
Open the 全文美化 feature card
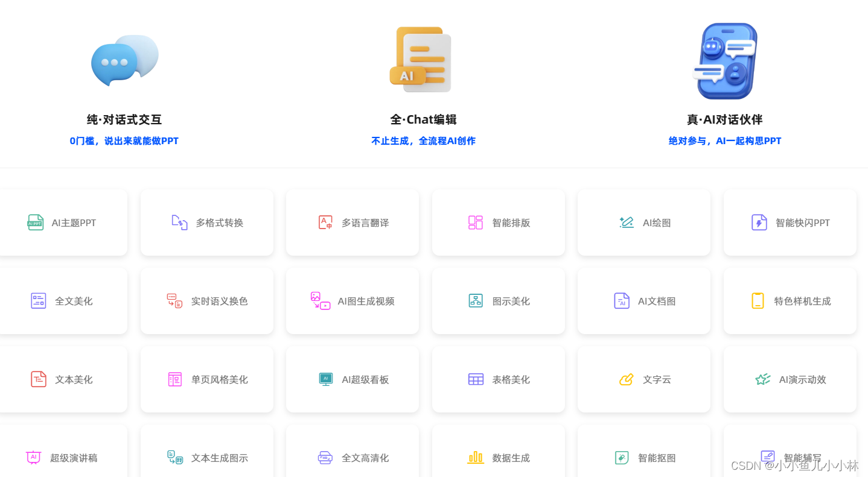[x=63, y=301]
